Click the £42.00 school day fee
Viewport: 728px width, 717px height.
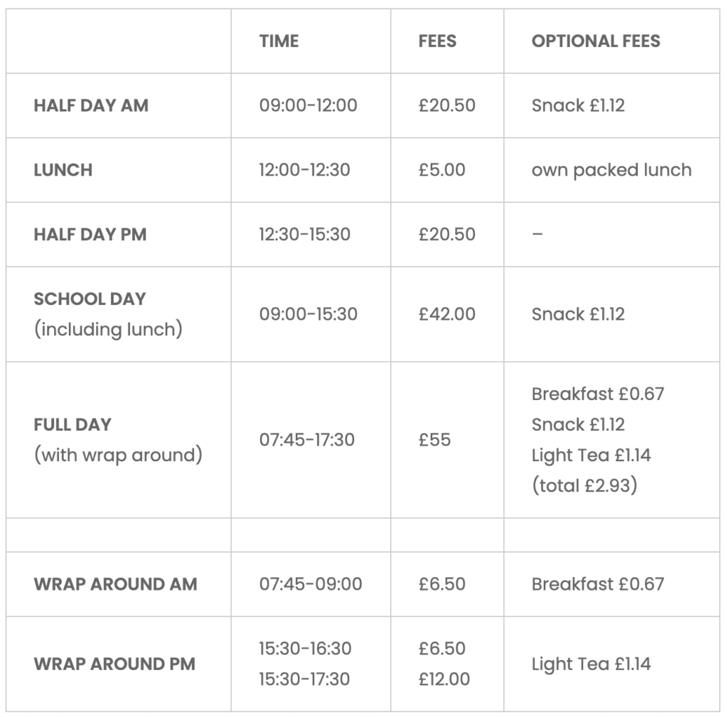pyautogui.click(x=446, y=314)
